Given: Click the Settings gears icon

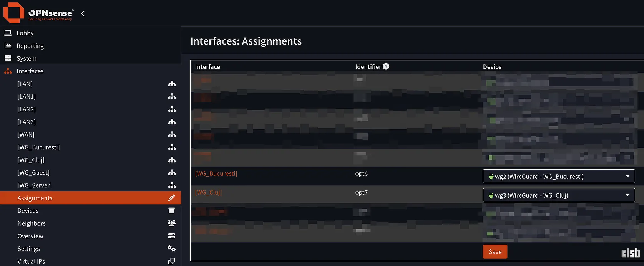Looking at the screenshot, I should click(x=171, y=249).
